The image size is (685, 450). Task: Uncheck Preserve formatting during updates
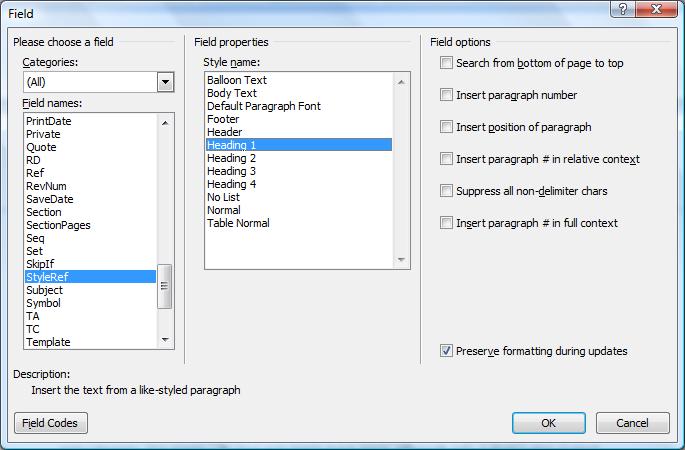click(446, 351)
